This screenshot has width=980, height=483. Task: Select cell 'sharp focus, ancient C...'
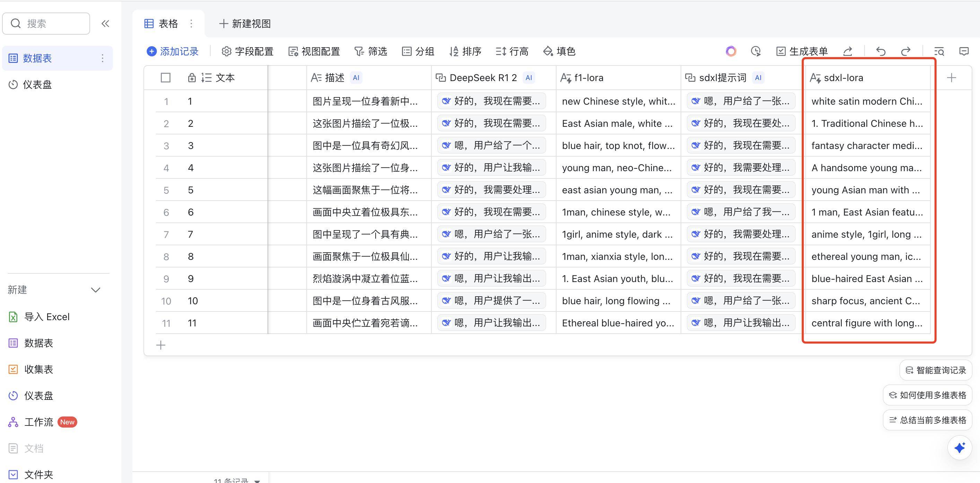point(868,301)
